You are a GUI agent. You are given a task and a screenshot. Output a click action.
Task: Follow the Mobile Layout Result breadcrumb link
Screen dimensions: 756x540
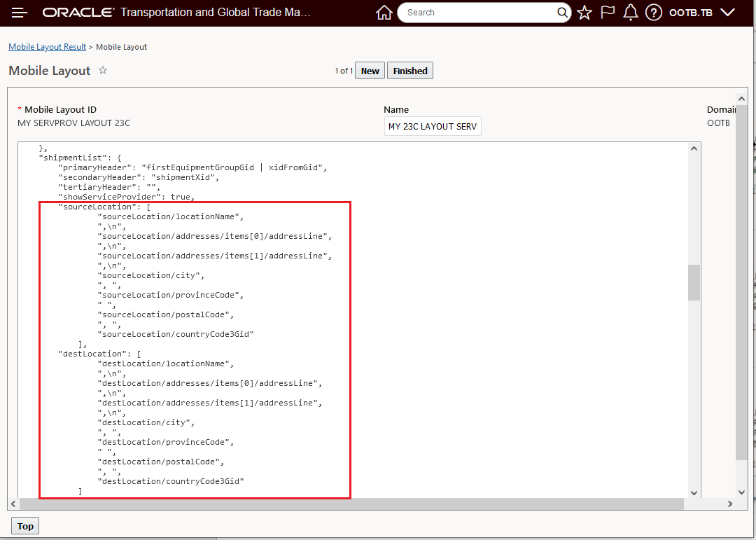click(48, 47)
